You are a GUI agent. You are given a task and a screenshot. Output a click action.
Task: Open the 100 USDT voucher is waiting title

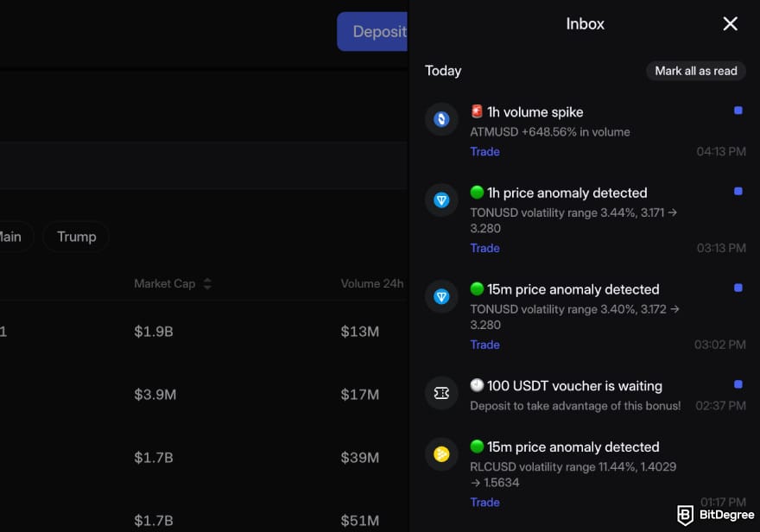[574, 386]
